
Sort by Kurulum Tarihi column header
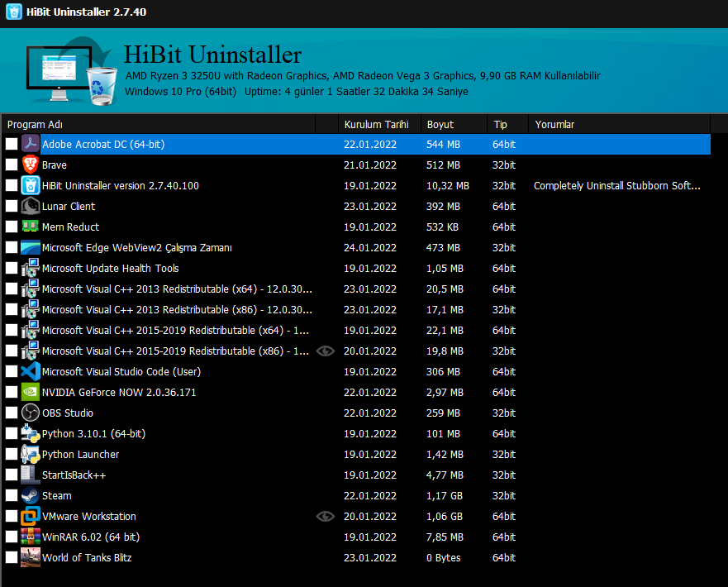(379, 125)
